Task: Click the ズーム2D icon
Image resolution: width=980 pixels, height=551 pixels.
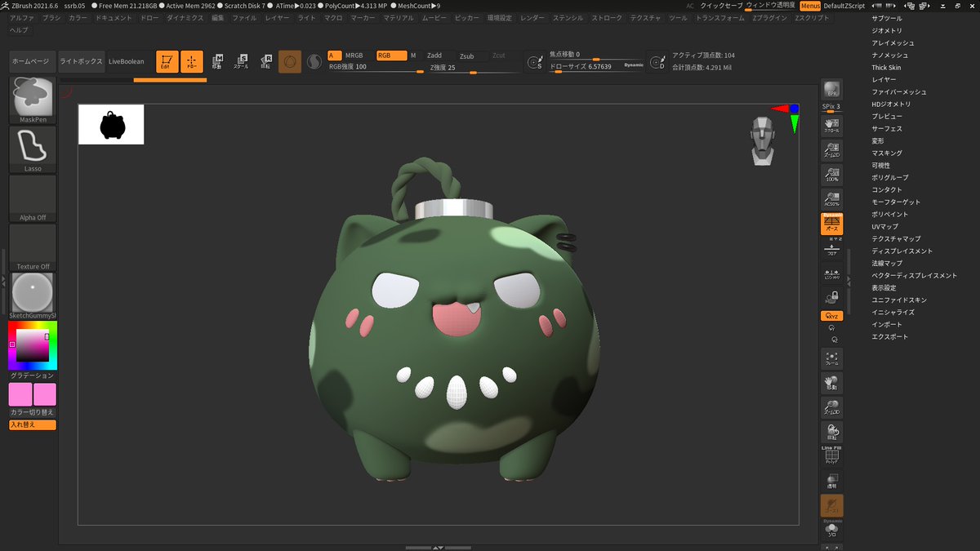Action: [x=832, y=149]
